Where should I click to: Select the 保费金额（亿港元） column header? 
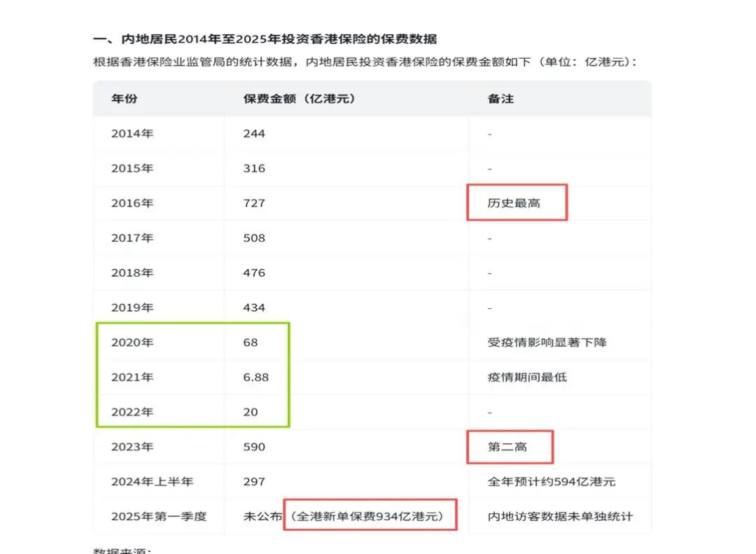(300, 99)
